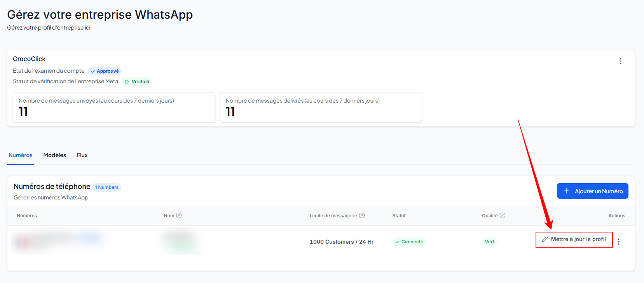Click the help icon next to Nom
Screen dimensions: 644x283
tap(179, 215)
